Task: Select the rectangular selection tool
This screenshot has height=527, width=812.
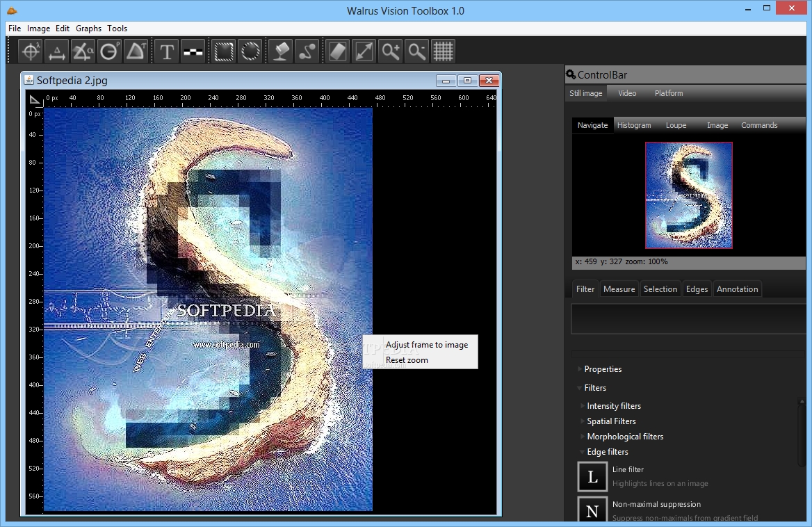Action: pyautogui.click(x=223, y=51)
